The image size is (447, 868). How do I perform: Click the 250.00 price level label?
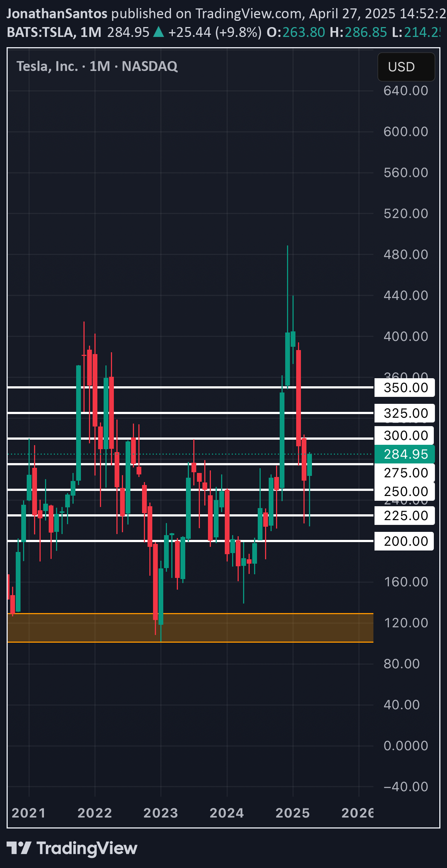(405, 492)
